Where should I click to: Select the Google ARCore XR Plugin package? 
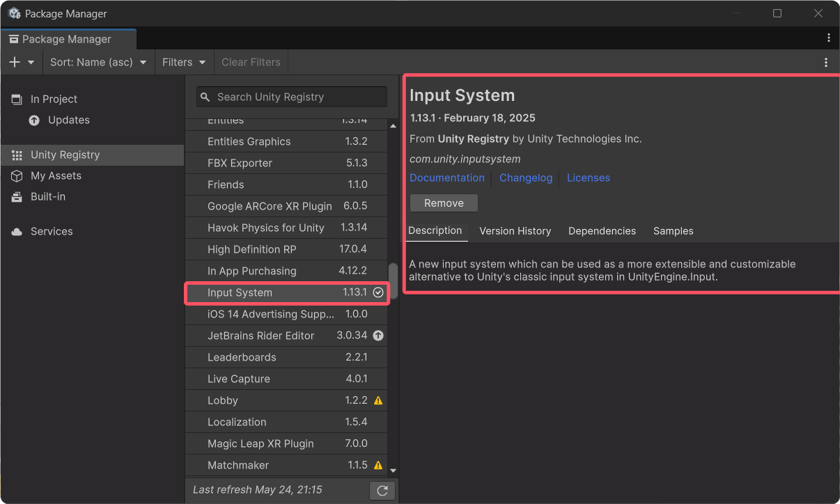click(x=286, y=206)
